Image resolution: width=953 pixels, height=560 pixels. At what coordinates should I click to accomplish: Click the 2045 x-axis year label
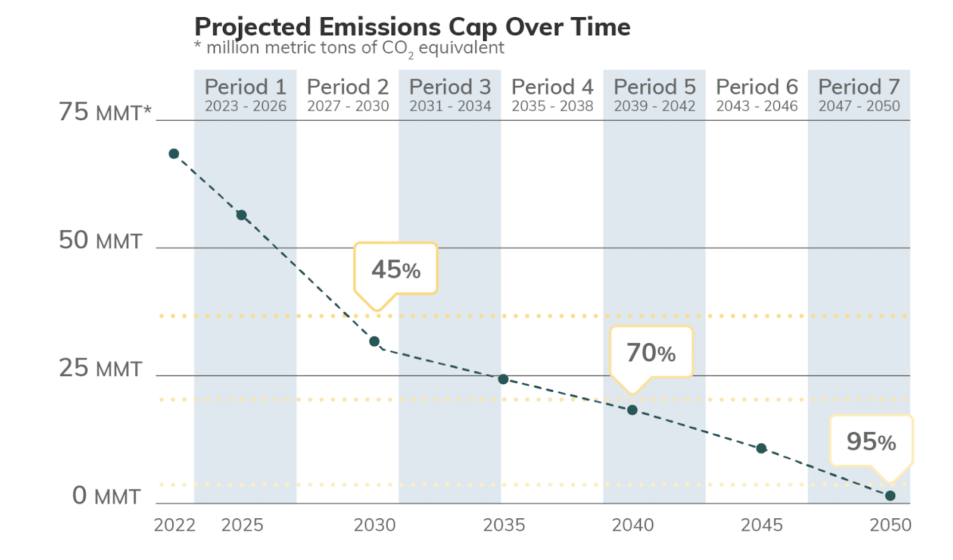[x=761, y=525]
